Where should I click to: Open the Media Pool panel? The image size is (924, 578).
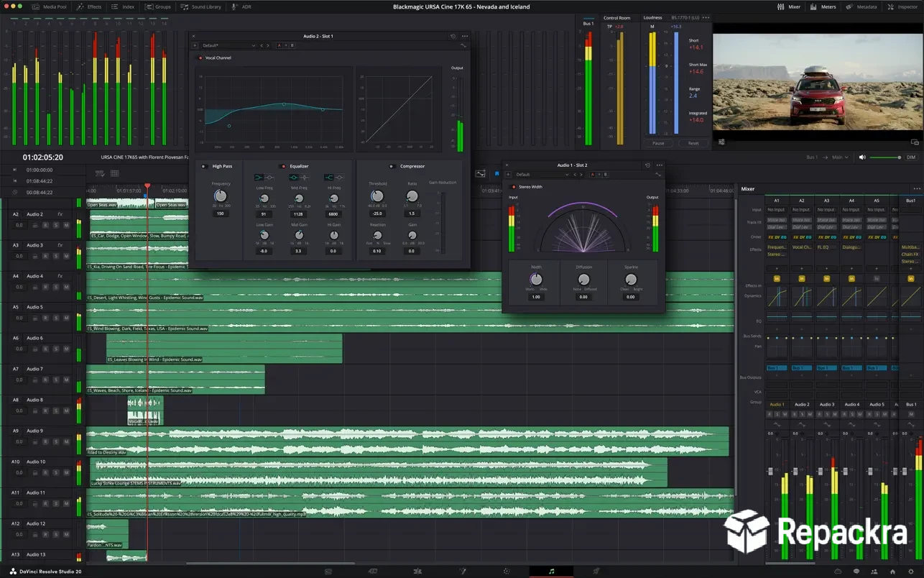(x=50, y=6)
